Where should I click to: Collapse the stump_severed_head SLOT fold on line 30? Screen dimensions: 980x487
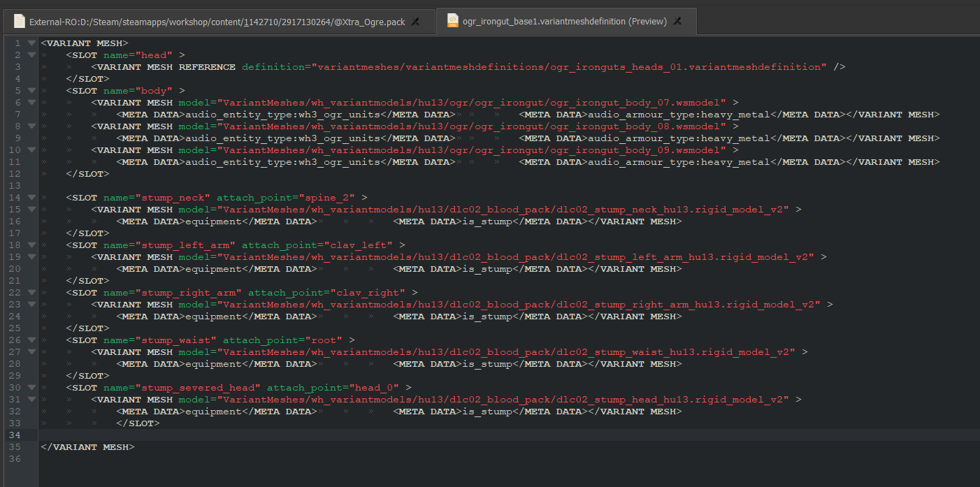pyautogui.click(x=31, y=387)
